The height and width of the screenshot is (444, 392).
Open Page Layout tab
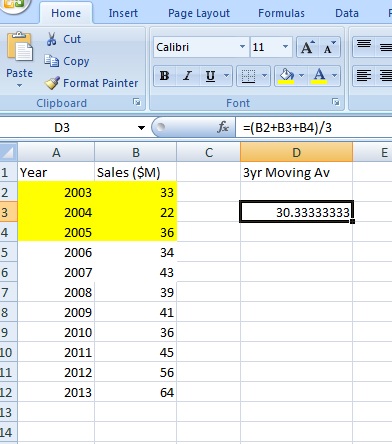click(199, 13)
